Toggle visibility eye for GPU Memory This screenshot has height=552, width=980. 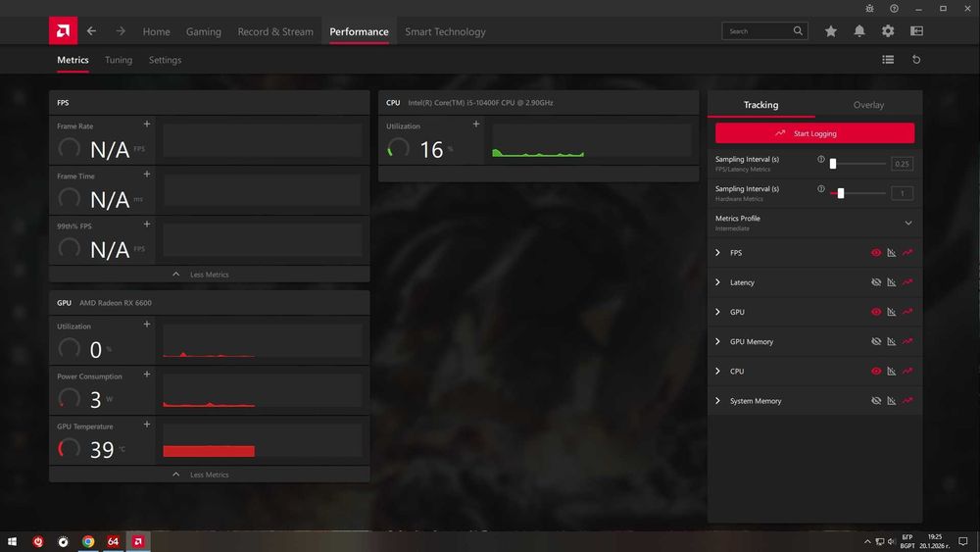pyautogui.click(x=876, y=342)
